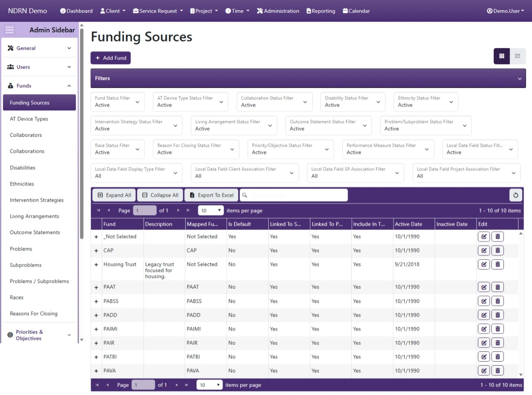
Task: Delete the PAIMI fund row
Action: (x=497, y=329)
